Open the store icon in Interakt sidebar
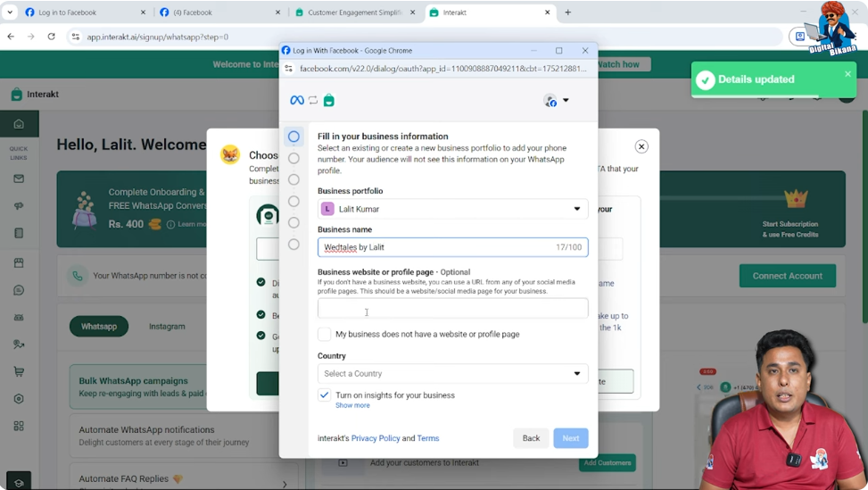868x490 pixels. [19, 263]
